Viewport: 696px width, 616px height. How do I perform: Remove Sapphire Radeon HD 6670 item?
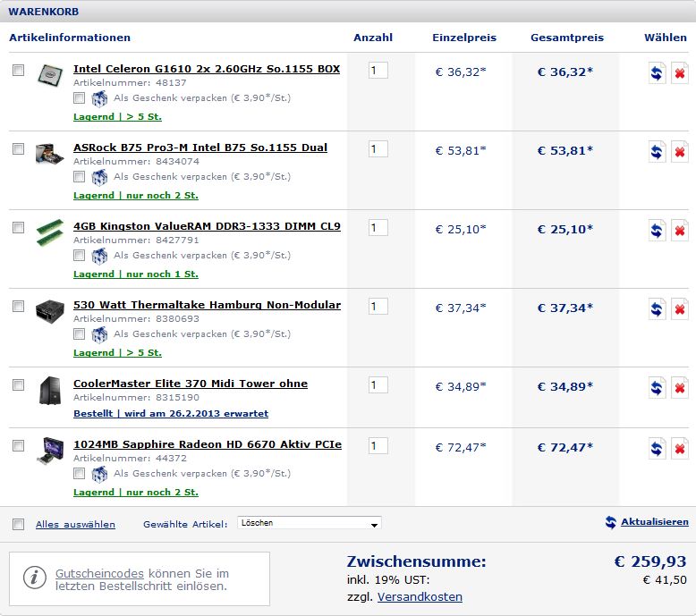click(680, 448)
